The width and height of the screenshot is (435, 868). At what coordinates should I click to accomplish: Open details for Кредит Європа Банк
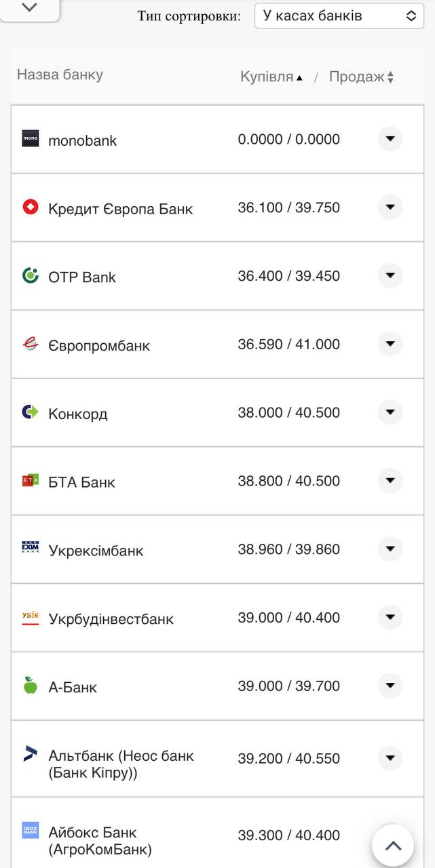[390, 208]
